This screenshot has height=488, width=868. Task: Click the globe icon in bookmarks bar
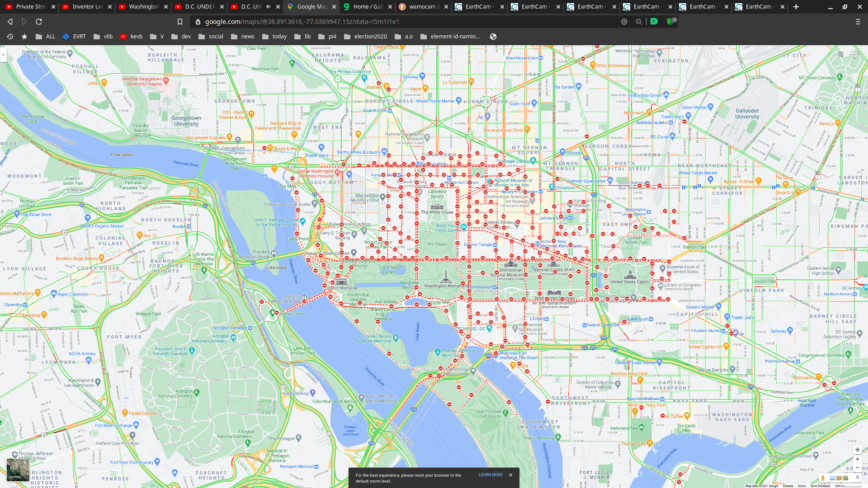pos(493,37)
